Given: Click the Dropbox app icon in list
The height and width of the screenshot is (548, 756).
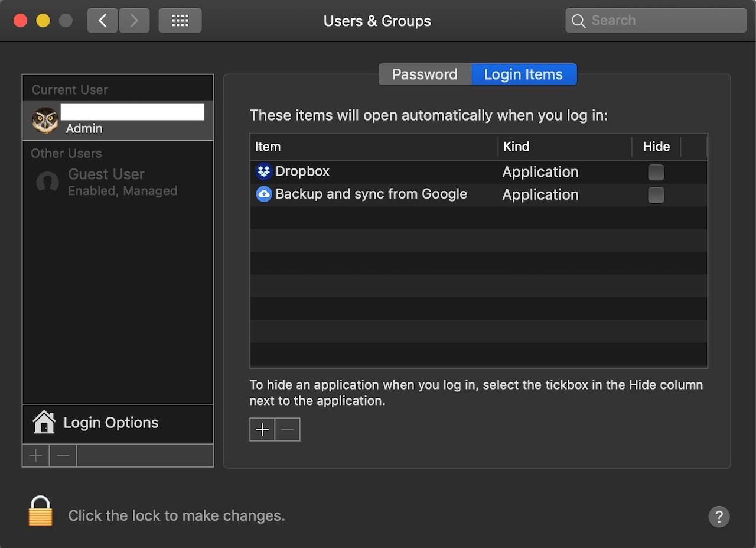Looking at the screenshot, I should coord(263,171).
